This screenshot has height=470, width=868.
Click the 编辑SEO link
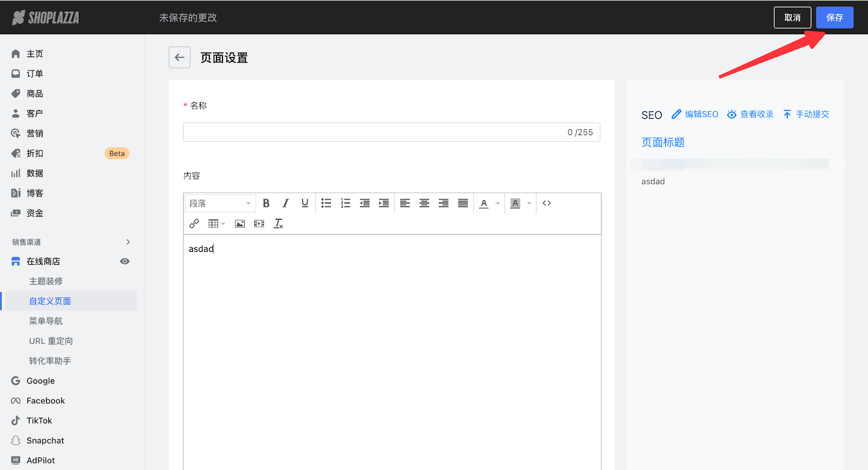tap(695, 114)
